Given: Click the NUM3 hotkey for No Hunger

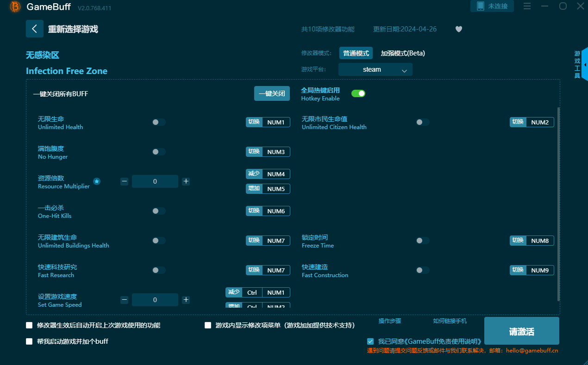Looking at the screenshot, I should click(268, 152).
